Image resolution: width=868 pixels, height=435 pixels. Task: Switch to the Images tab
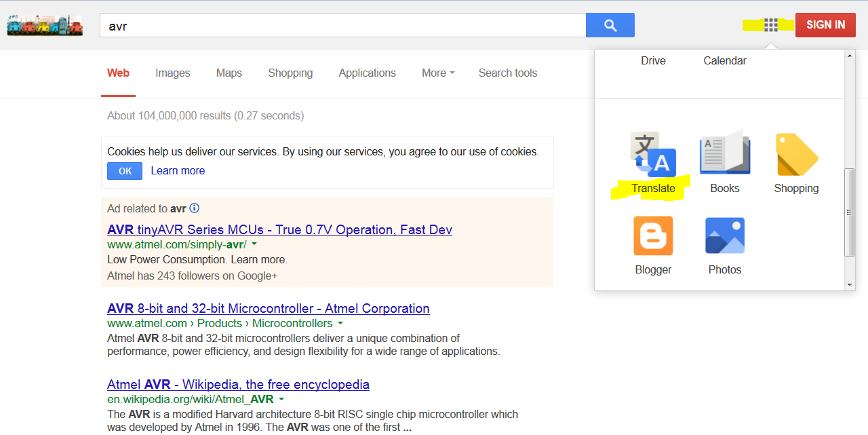[173, 73]
